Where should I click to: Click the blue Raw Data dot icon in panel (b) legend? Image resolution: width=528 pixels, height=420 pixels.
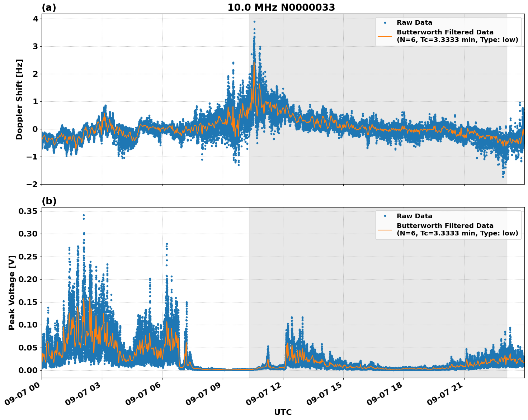pyautogui.click(x=385, y=215)
